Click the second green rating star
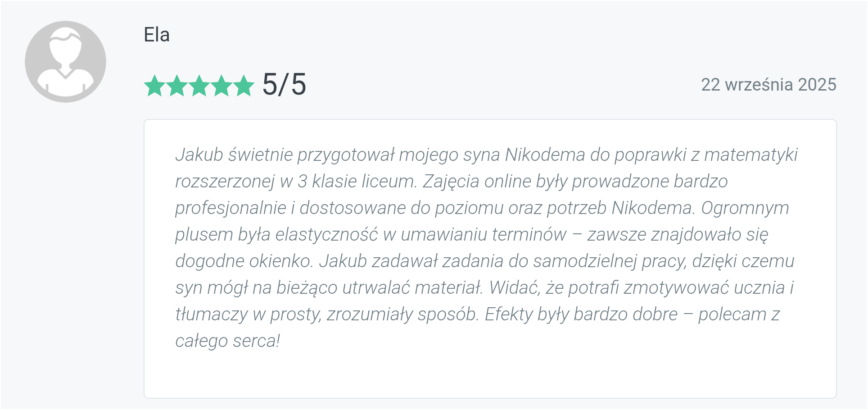Viewport: 868px width, 410px height. [177, 86]
